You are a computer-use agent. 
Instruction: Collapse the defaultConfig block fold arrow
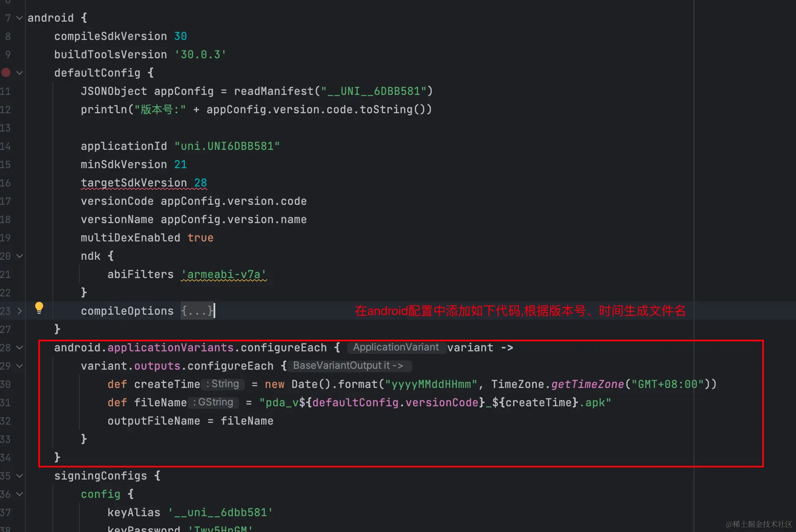pyautogui.click(x=19, y=73)
